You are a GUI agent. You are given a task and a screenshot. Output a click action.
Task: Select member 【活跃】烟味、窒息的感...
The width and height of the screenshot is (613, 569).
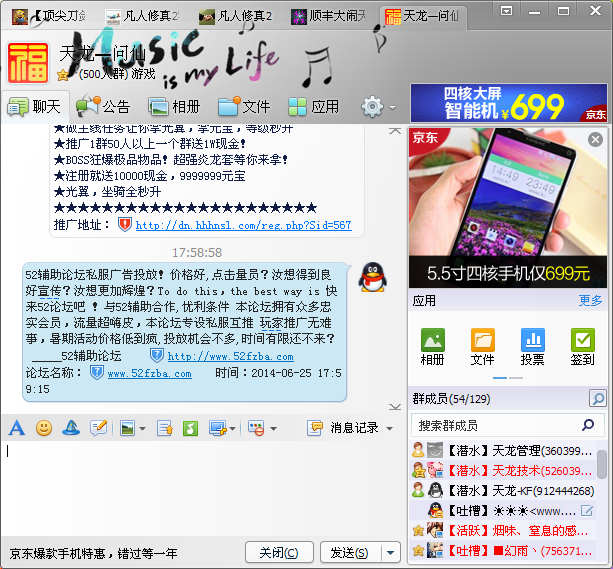503,531
